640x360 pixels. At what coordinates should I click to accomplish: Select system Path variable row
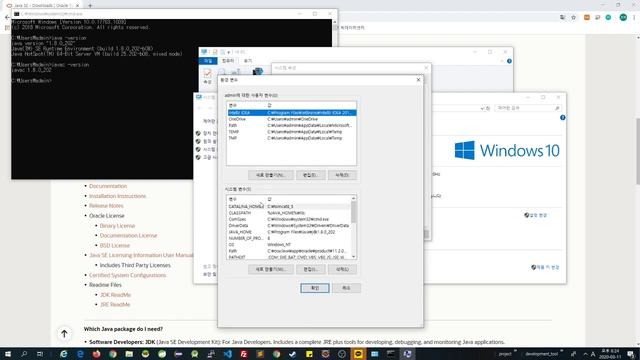click(289, 251)
